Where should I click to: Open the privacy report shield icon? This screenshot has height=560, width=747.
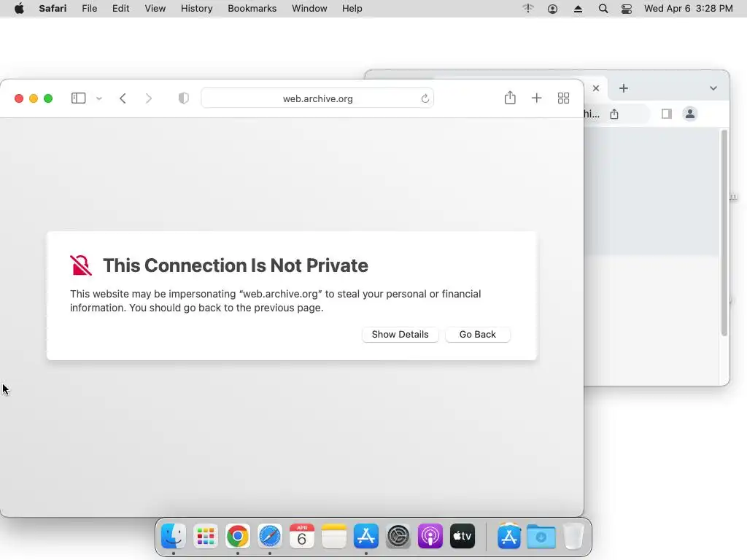pyautogui.click(x=183, y=98)
